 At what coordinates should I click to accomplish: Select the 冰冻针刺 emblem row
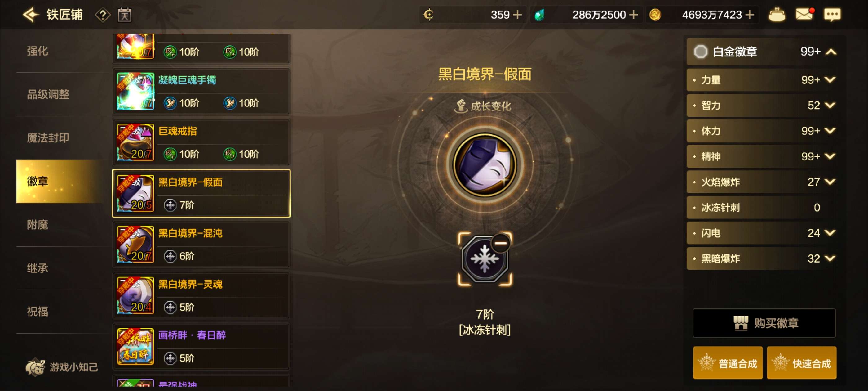tap(762, 207)
